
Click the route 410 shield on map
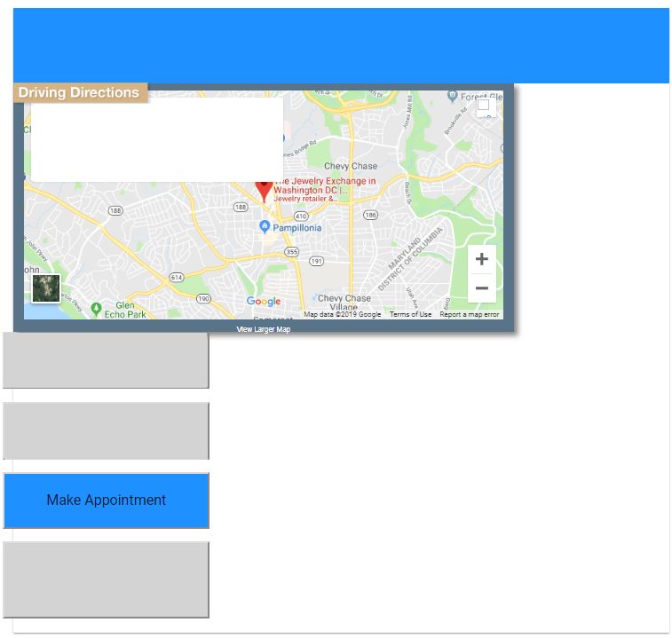[x=301, y=216]
